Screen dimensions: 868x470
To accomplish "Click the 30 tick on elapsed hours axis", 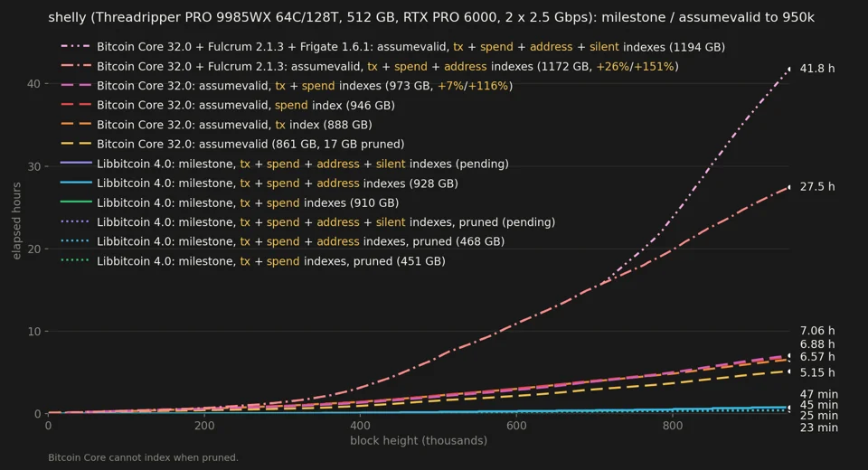I will tap(33, 166).
